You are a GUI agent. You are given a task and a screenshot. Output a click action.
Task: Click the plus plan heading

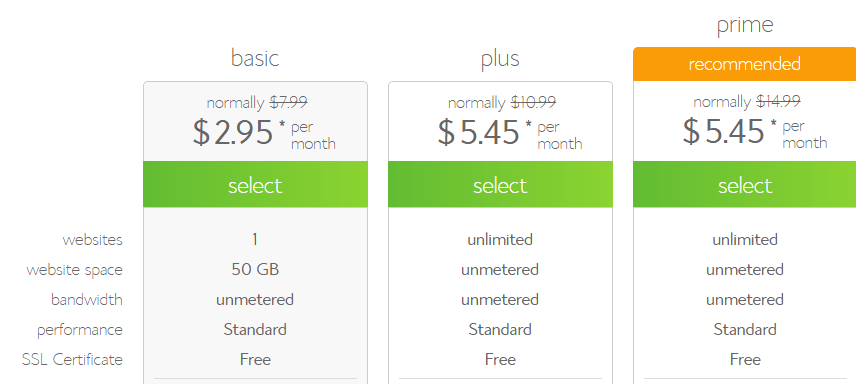[x=500, y=59]
